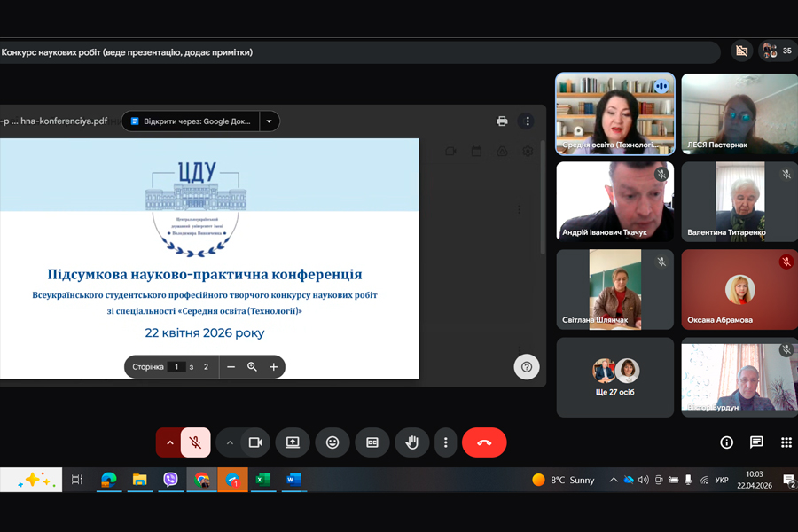Open more options in call controls
The image size is (798, 532).
click(446, 442)
